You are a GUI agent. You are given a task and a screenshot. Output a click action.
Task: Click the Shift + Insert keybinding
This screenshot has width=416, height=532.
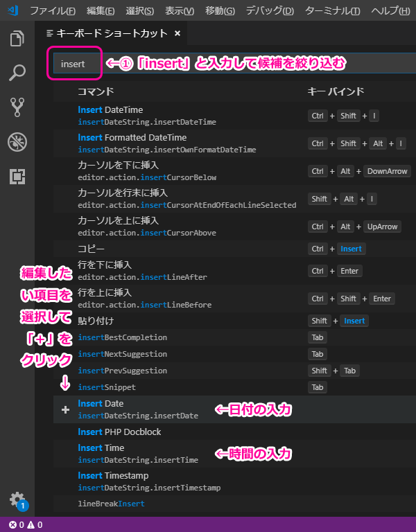click(338, 321)
